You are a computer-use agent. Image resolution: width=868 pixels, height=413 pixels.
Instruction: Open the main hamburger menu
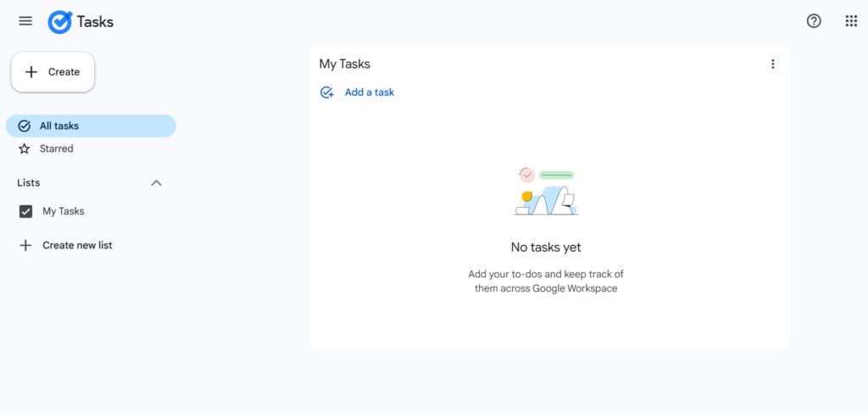25,21
